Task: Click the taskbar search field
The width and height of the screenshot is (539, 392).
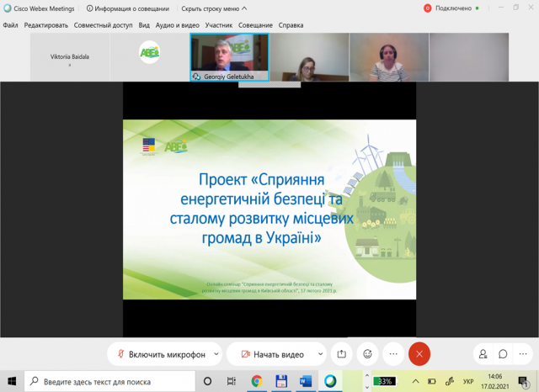Action: [109, 381]
